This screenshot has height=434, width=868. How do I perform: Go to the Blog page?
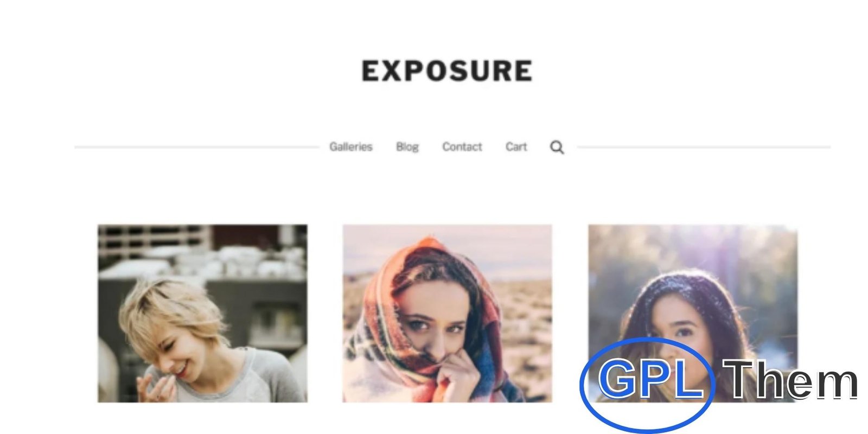407,147
